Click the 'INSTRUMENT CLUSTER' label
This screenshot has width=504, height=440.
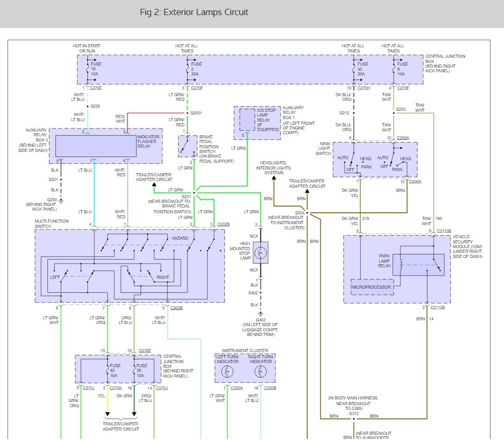pos(245,351)
